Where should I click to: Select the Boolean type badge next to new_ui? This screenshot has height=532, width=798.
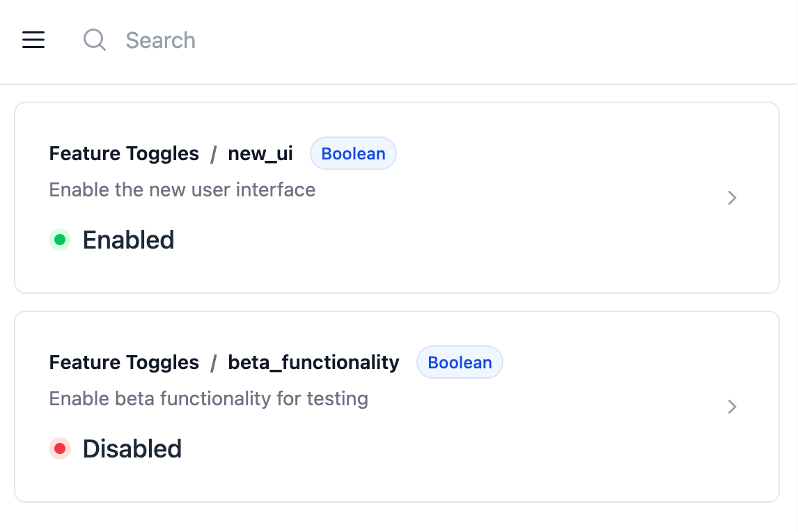pyautogui.click(x=353, y=153)
